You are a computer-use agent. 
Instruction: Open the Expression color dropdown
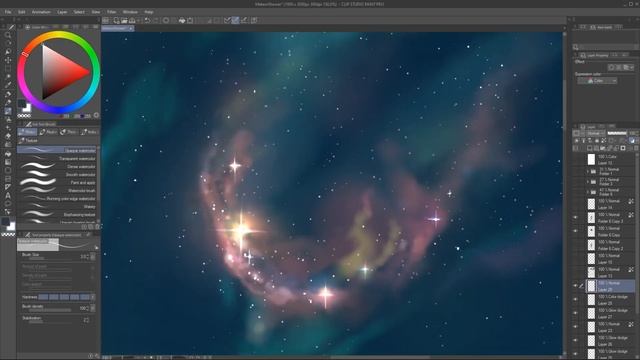pyautogui.click(x=597, y=81)
